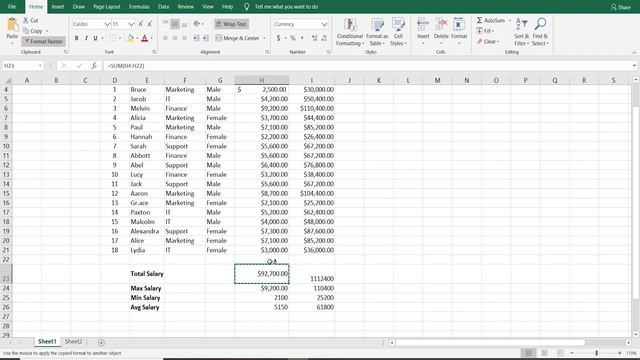
Task: Expand the Merge & Center arrow
Action: 264,38
